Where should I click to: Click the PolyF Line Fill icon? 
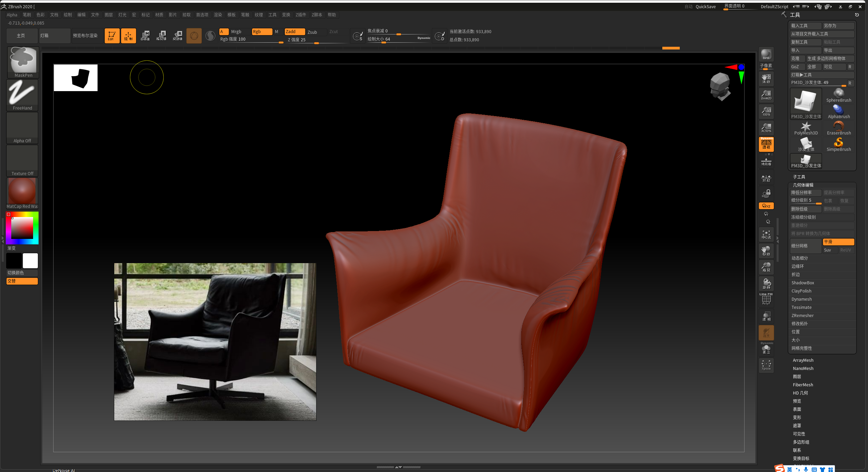pos(766,299)
